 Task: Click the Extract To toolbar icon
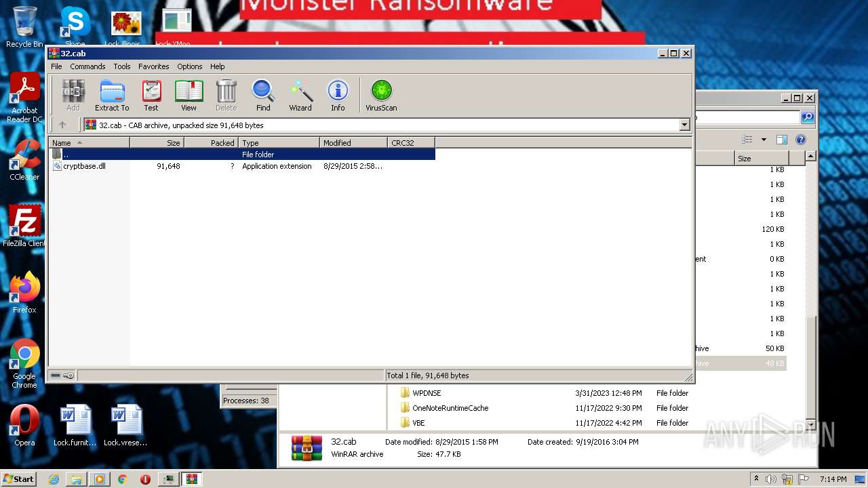112,95
